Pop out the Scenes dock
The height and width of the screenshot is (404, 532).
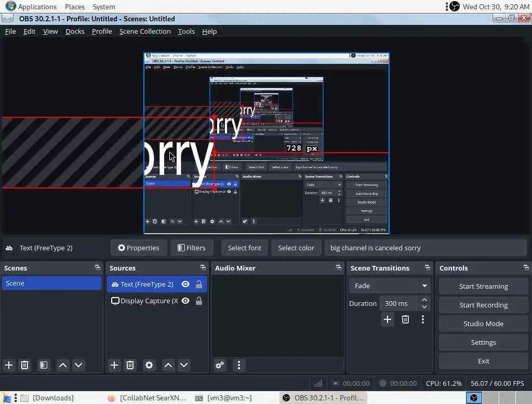coord(98,267)
